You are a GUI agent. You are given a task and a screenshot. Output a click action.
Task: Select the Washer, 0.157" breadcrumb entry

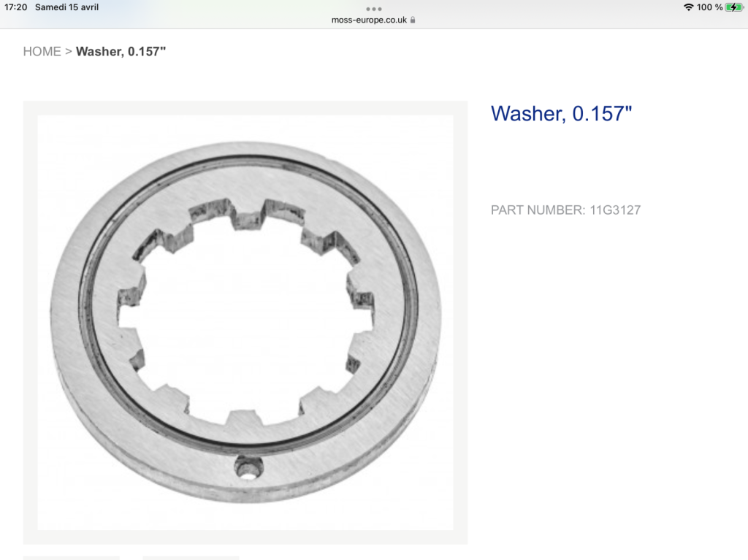[121, 52]
